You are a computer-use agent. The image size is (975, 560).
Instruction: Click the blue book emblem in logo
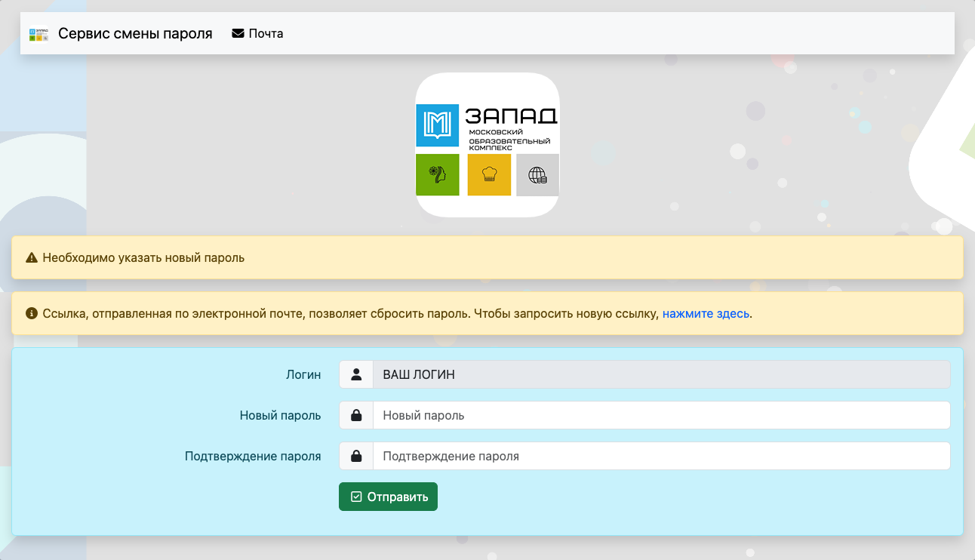point(438,125)
